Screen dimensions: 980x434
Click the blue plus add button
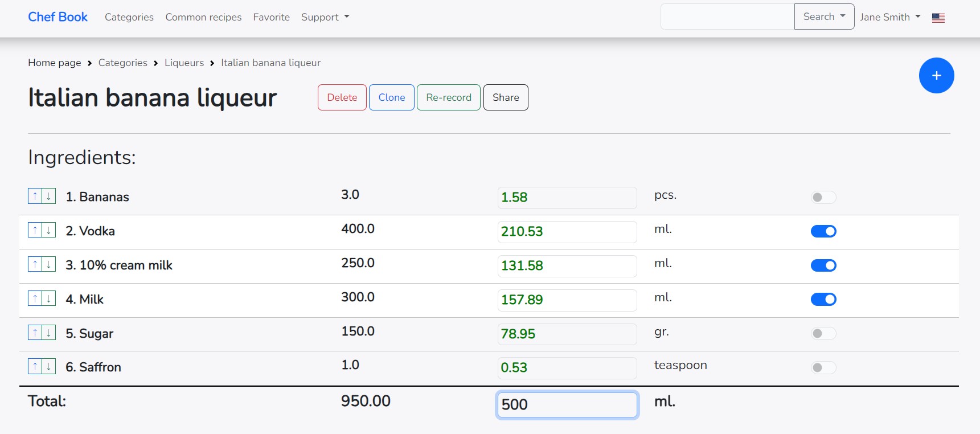click(x=936, y=76)
